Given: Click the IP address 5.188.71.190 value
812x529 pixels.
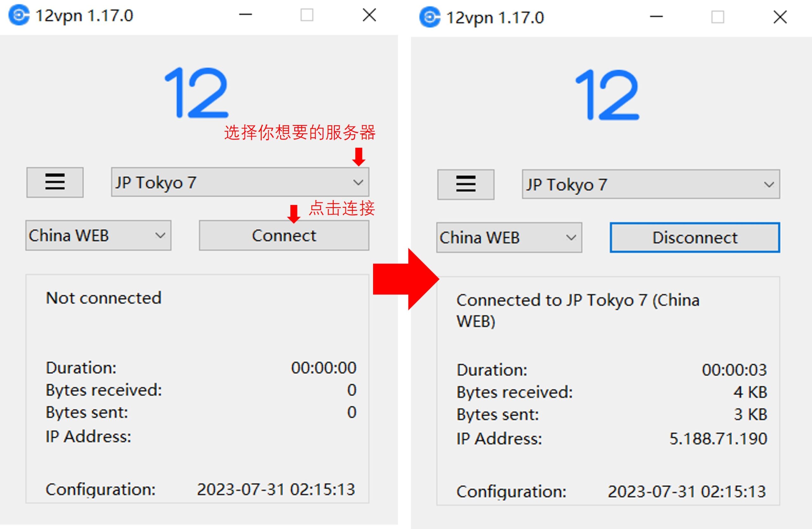Looking at the screenshot, I should 718,439.
